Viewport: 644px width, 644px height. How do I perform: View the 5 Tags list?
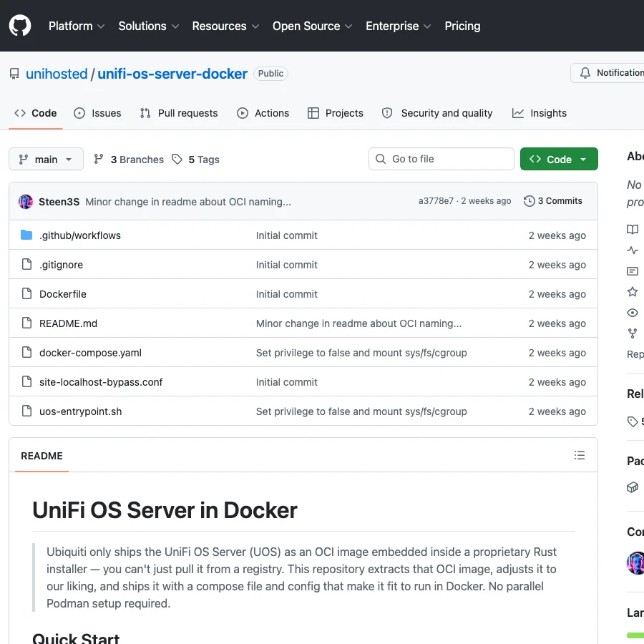pyautogui.click(x=195, y=160)
